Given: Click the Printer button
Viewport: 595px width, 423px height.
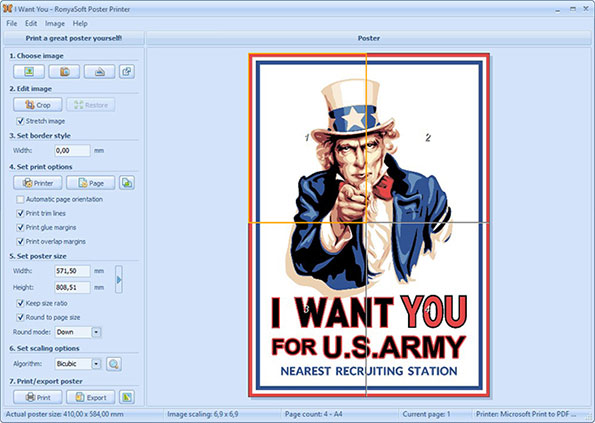Looking at the screenshot, I should pyautogui.click(x=38, y=183).
